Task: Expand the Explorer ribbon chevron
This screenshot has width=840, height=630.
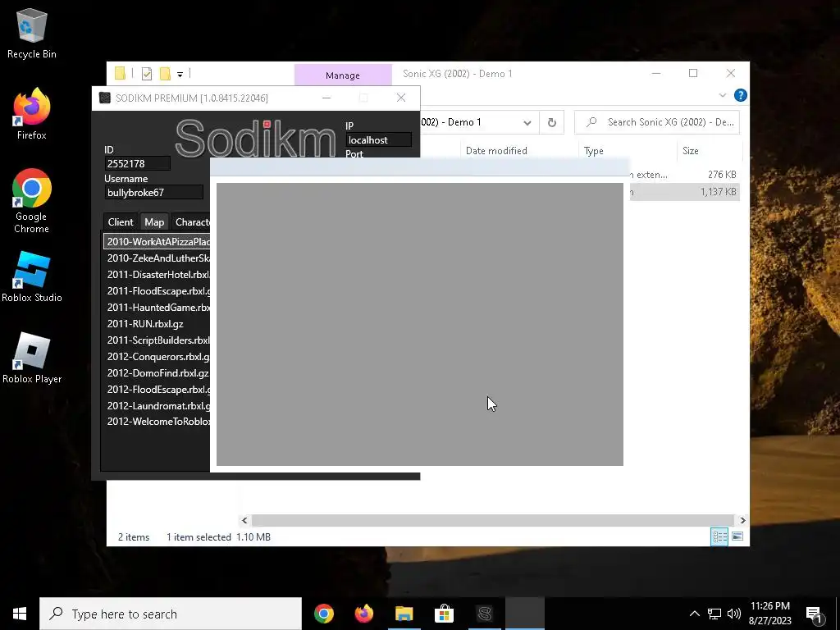Action: 723,95
